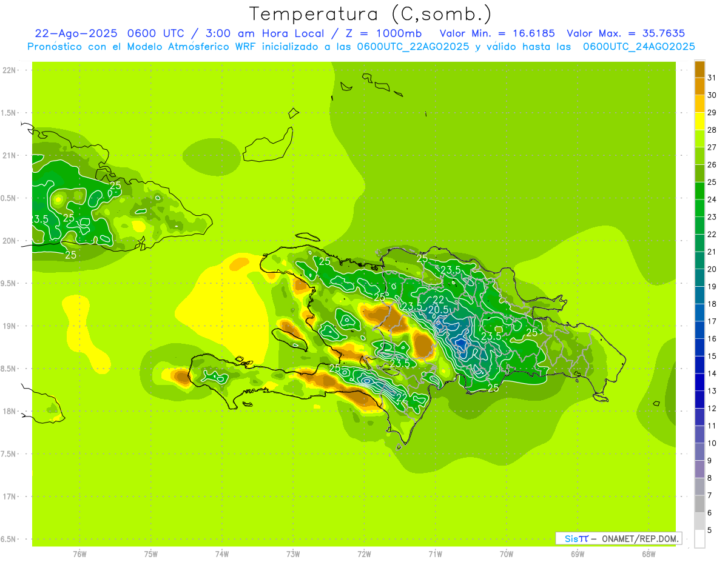This screenshot has width=728, height=562.
Task: Click the 0600UTC_22AGO2025 initialization time
Action: pyautogui.click(x=413, y=47)
